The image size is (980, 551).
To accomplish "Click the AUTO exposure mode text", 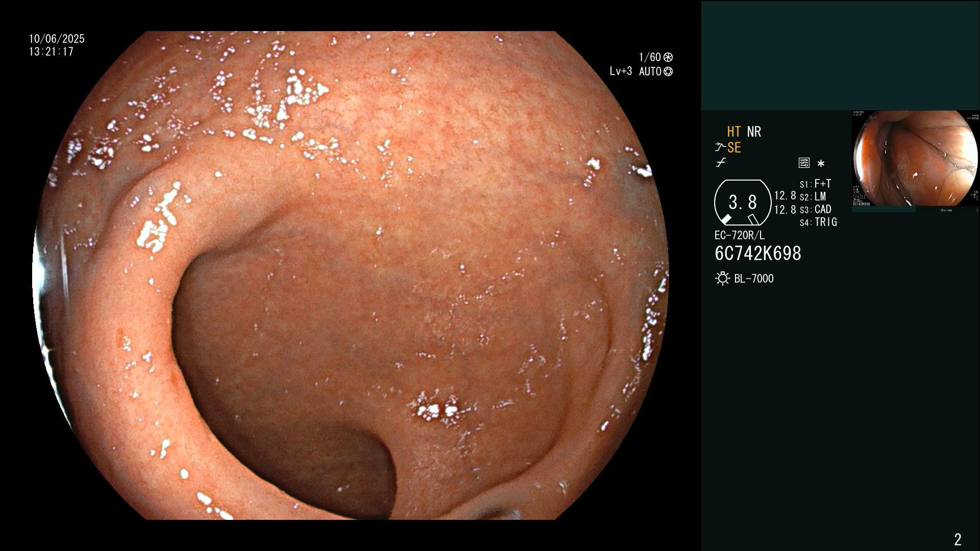I will [650, 71].
